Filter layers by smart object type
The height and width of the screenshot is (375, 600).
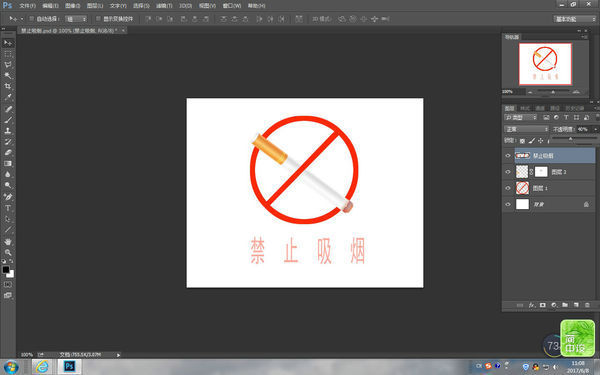point(586,117)
